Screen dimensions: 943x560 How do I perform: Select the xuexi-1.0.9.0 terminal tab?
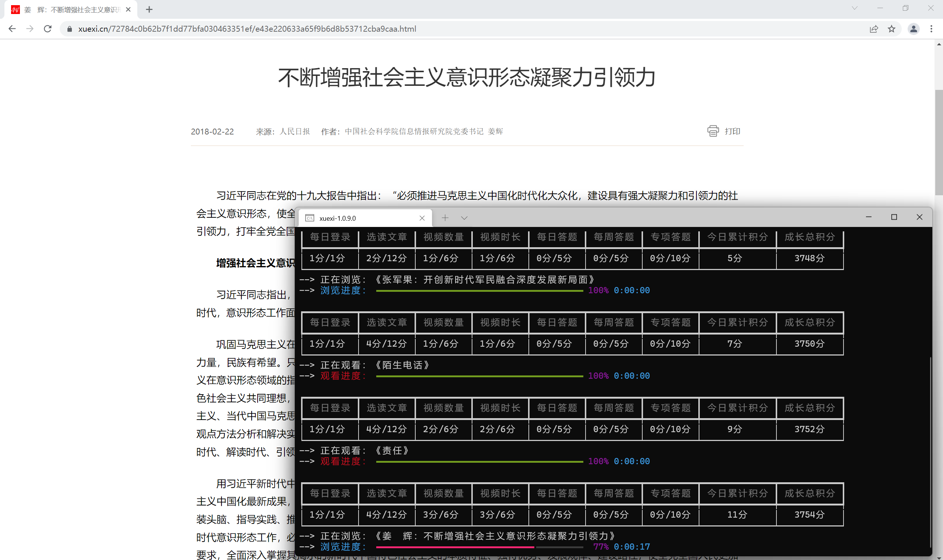(365, 218)
